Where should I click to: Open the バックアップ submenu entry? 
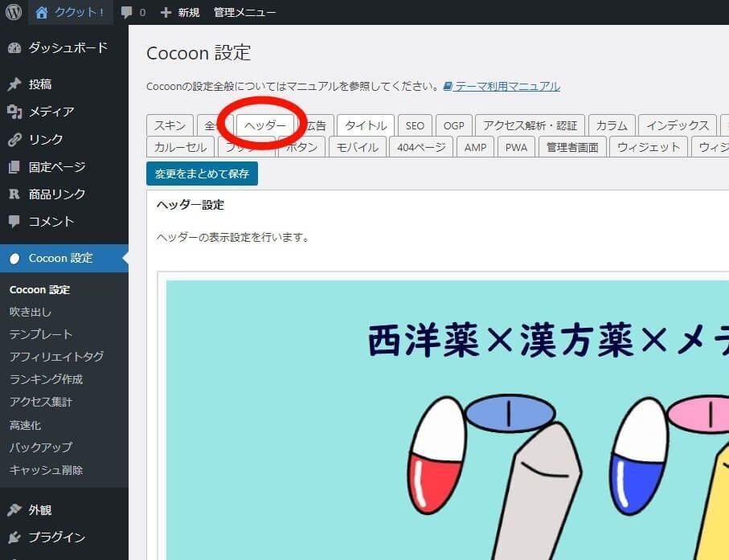41,447
